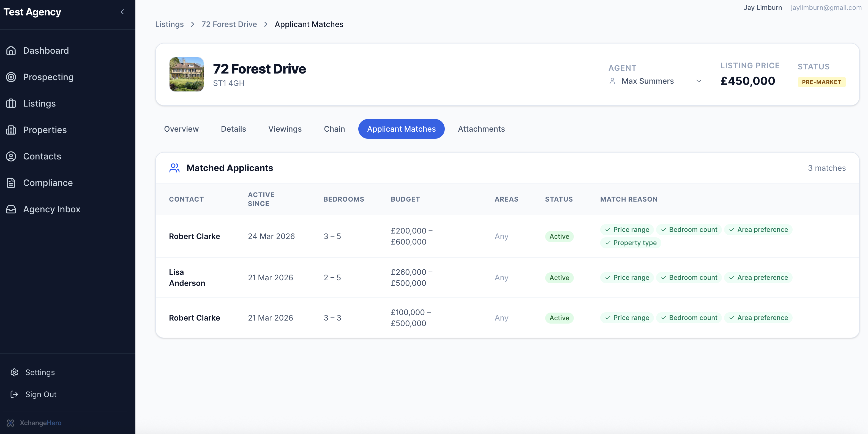868x434 pixels.
Task: Switch to the Viewings tab
Action: [285, 129]
